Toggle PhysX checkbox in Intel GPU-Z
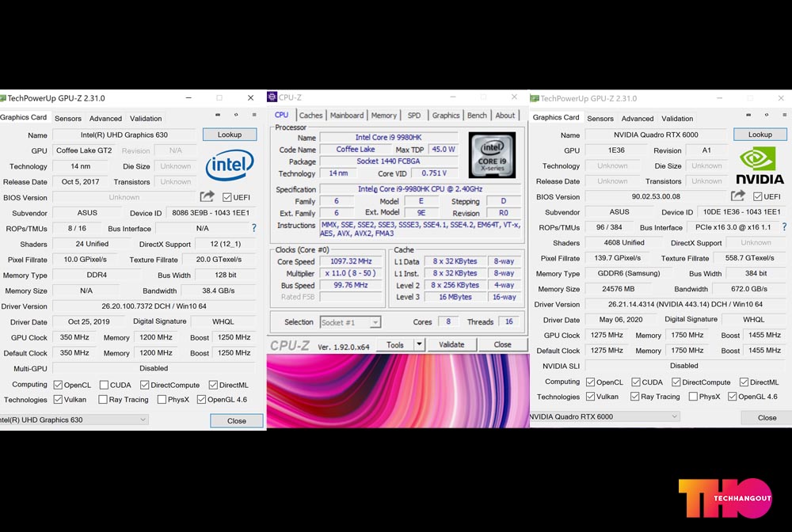Image resolution: width=792 pixels, height=532 pixels. click(162, 400)
